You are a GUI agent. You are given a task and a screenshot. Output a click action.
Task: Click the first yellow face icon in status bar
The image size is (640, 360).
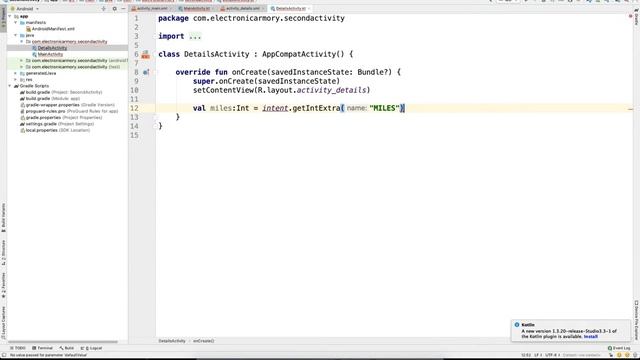(619, 355)
